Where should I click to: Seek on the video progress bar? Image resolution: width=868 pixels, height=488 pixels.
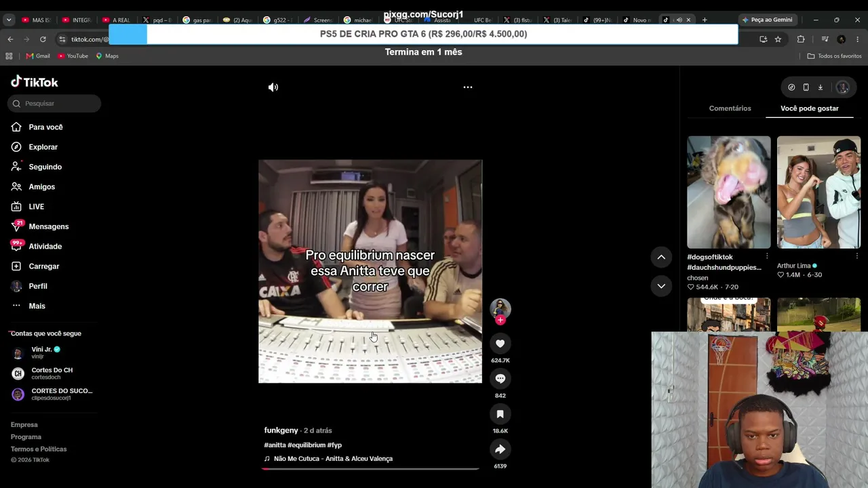point(370,468)
